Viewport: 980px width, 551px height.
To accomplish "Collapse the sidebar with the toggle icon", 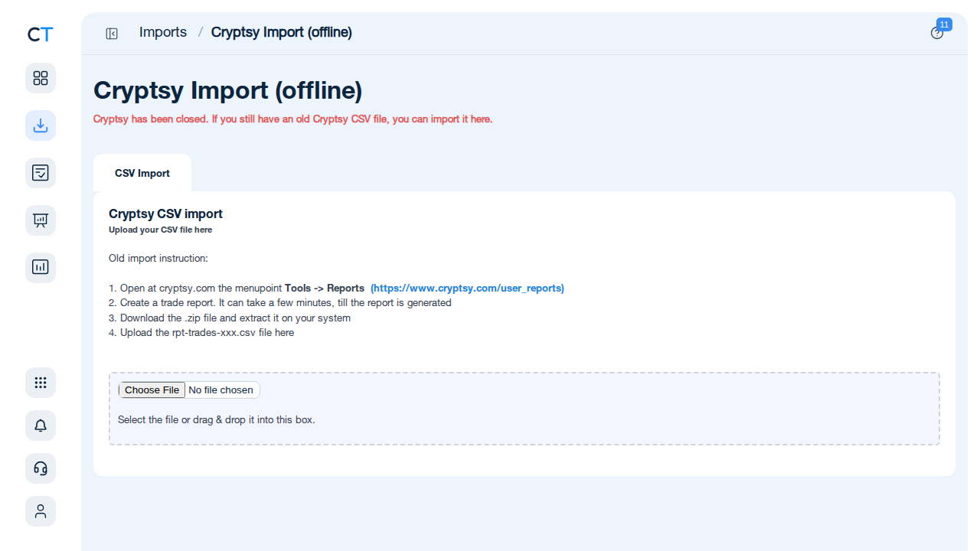I will (x=112, y=33).
